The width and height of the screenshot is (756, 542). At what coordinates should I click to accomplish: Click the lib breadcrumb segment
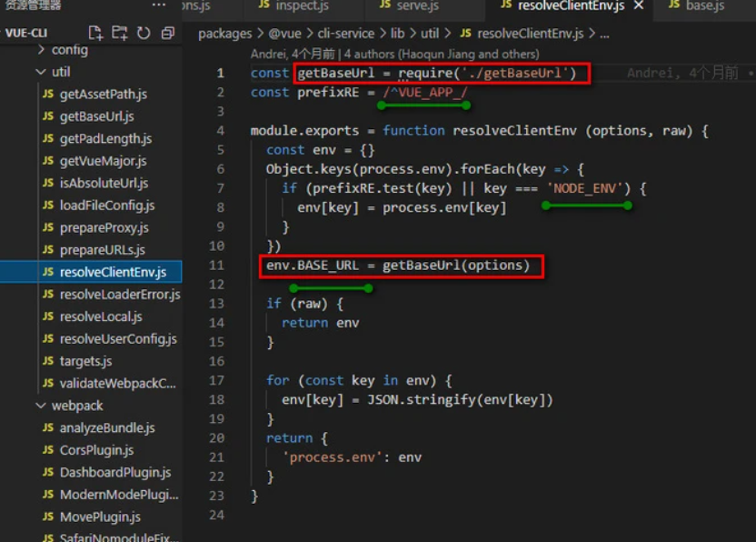coord(397,34)
